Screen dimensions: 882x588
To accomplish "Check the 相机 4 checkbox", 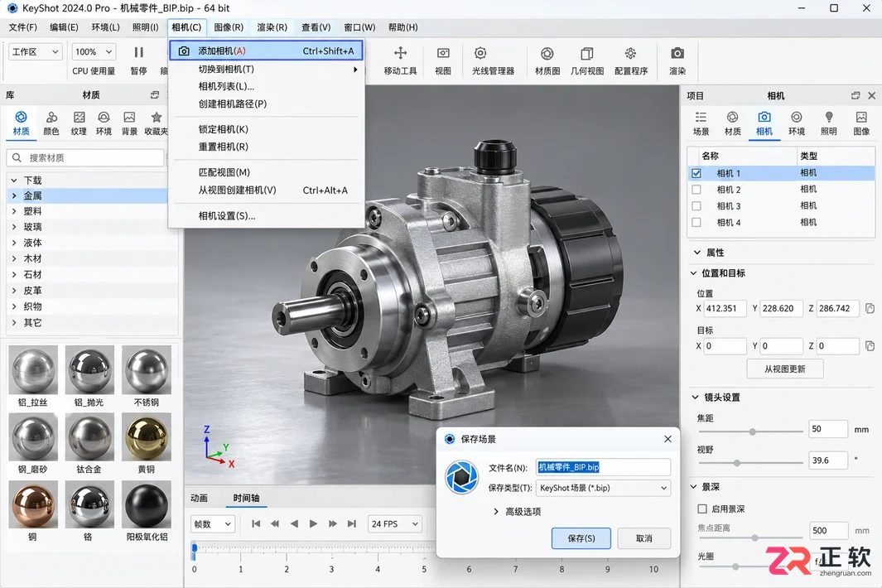I will pos(696,222).
